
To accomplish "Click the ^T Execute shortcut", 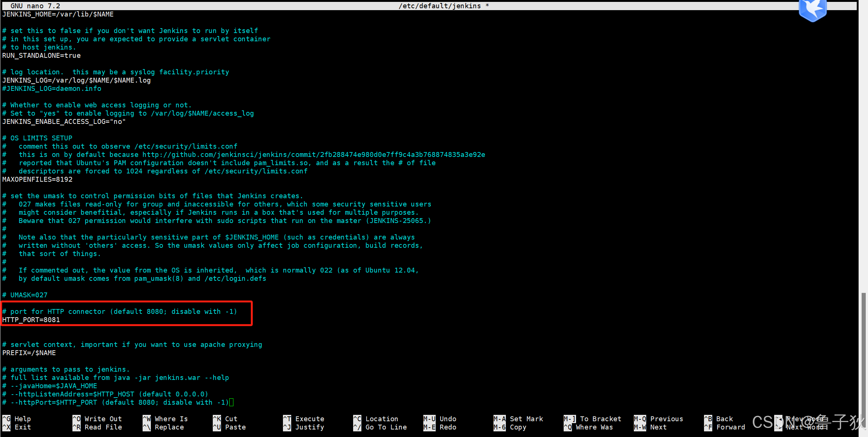I will click(x=304, y=419).
